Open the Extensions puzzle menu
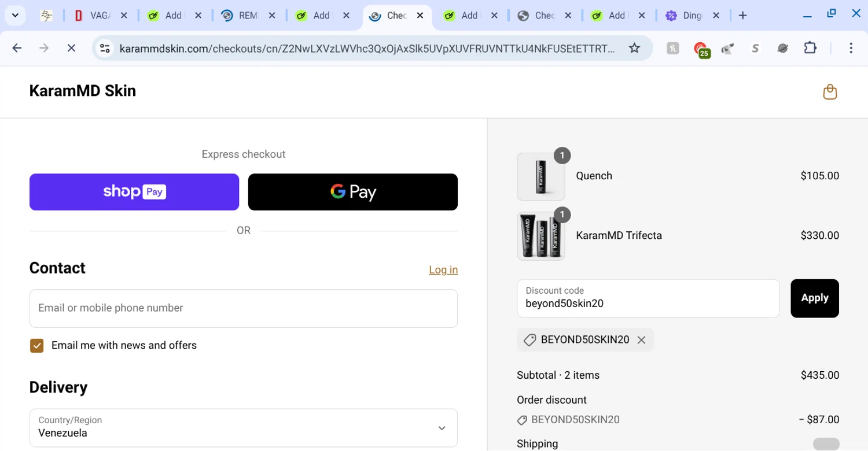868x451 pixels. pyautogui.click(x=810, y=48)
